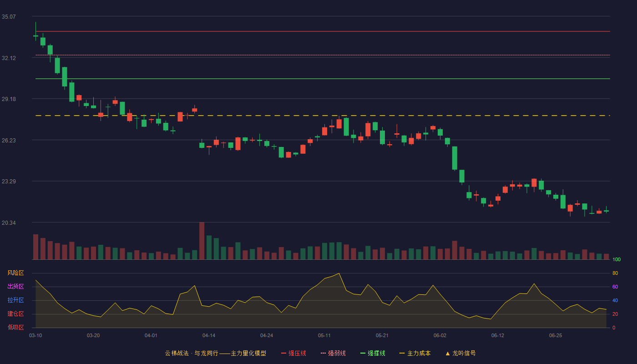Viewport: 637px width, 364px height.
Task: Click the 05-11 date label
Action: click(324, 335)
